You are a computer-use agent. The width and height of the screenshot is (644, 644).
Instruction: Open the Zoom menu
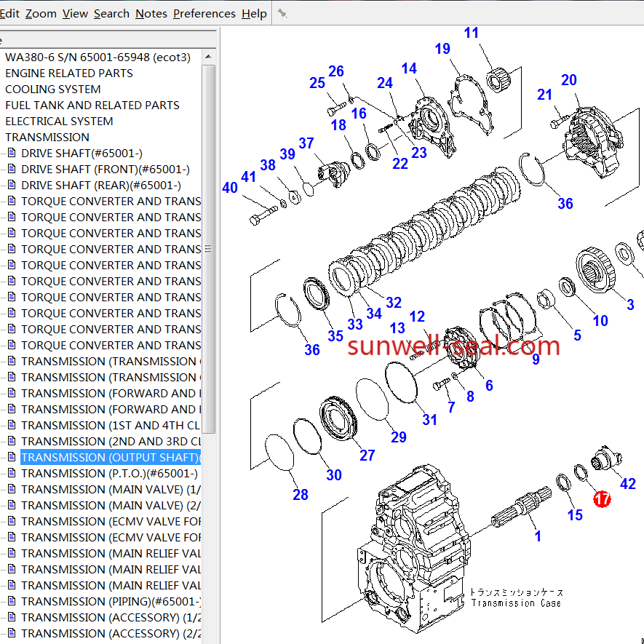point(41,13)
